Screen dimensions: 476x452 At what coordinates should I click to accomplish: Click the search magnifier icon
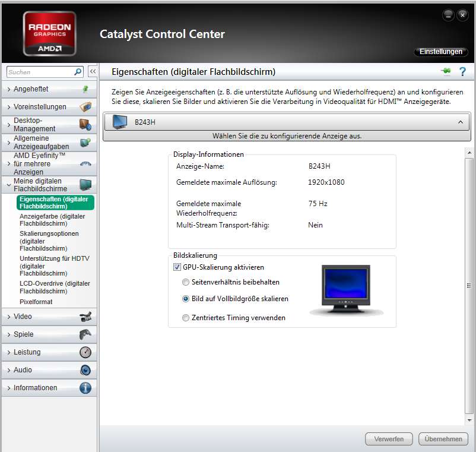(78, 72)
